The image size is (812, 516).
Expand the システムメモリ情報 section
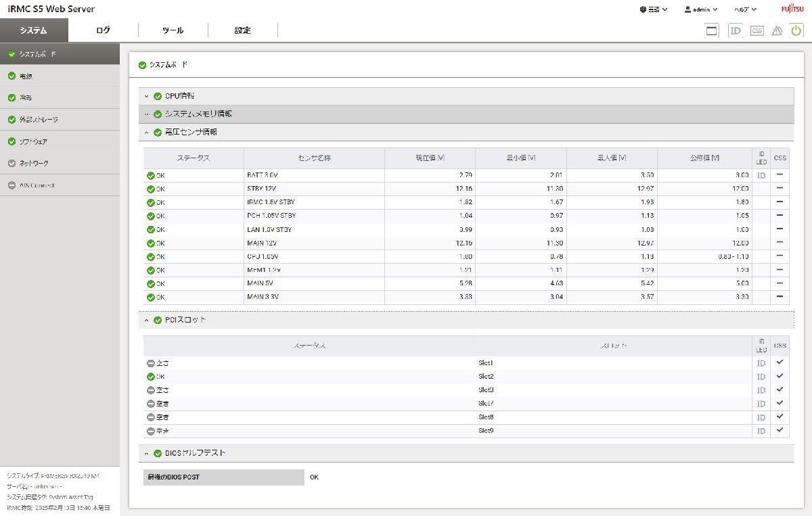pos(198,114)
